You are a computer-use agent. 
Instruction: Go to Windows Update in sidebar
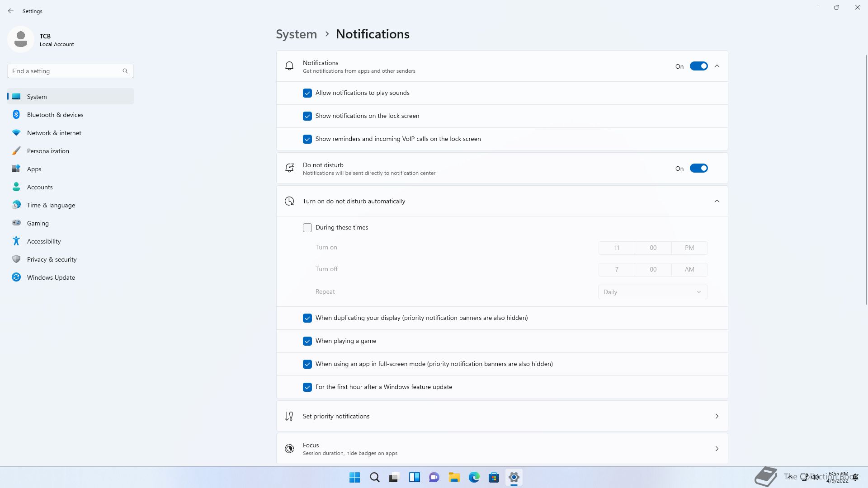(51, 277)
